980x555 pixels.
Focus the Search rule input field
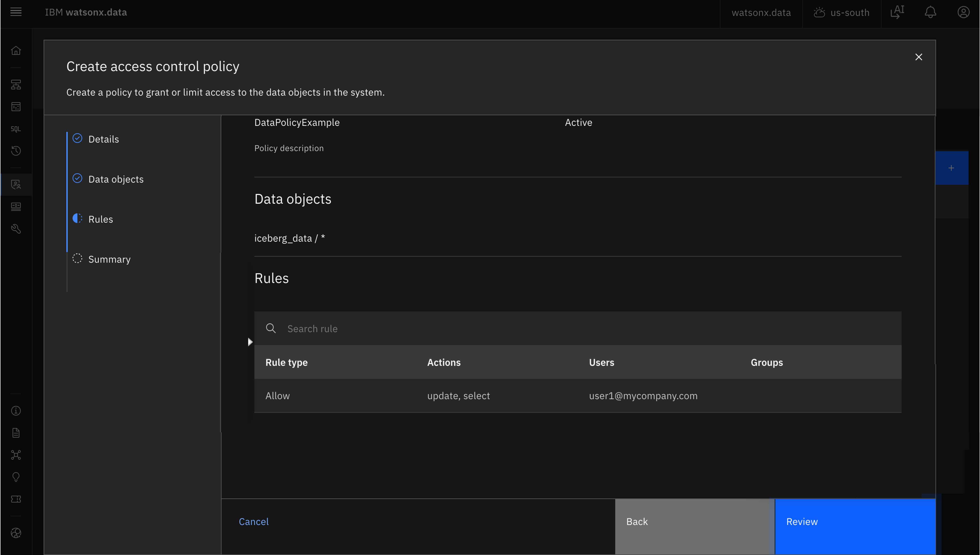pos(578,328)
